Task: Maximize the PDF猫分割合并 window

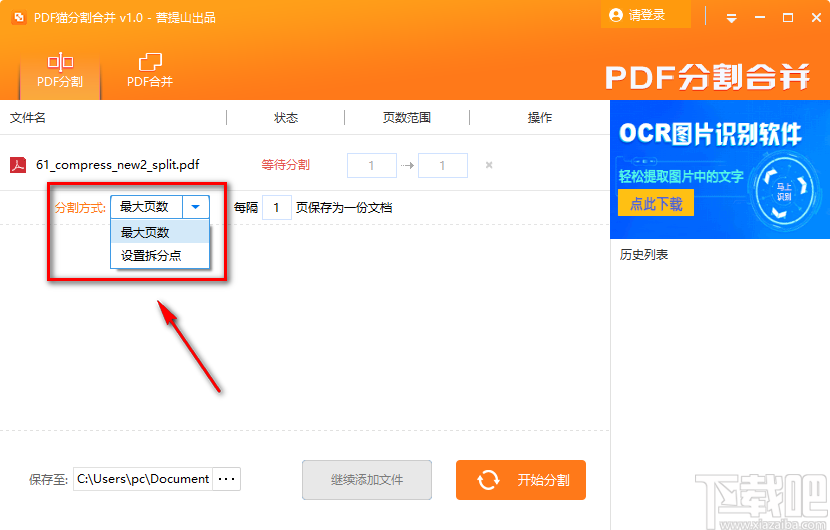Action: [x=788, y=18]
